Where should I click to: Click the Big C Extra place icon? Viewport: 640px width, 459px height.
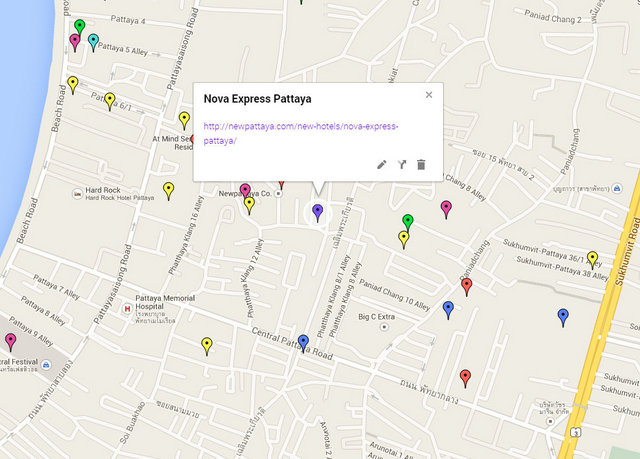[x=384, y=327]
